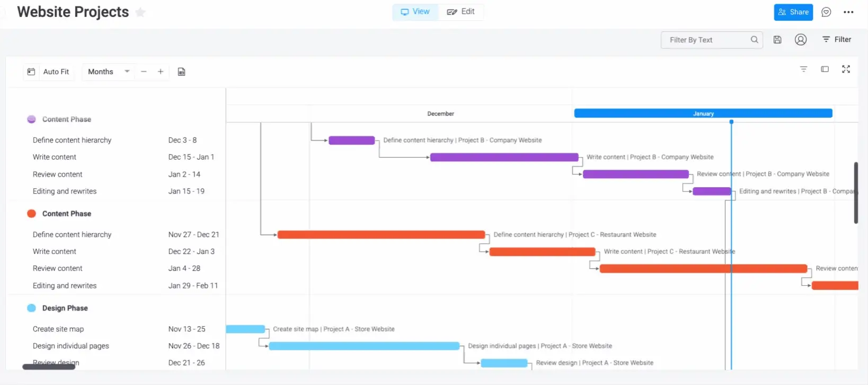Click the save filter icon
This screenshot has height=385, width=868.
coord(777,40)
